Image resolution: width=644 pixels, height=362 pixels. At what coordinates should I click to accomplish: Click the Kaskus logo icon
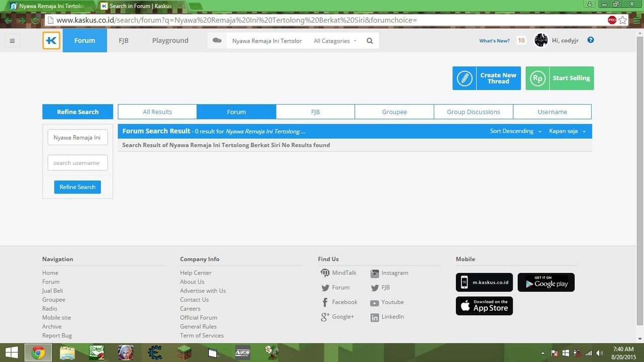click(x=51, y=41)
